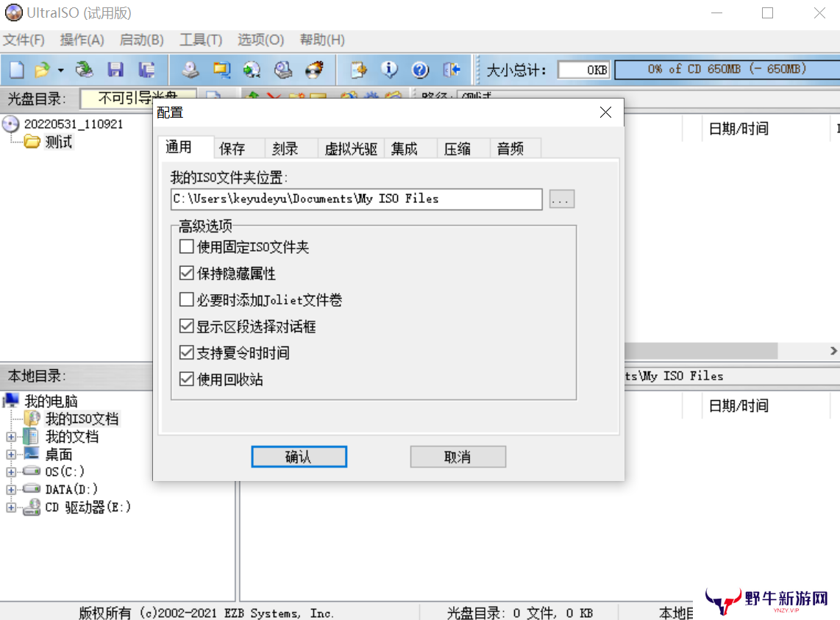
Task: Click the DATA(D:) drive icon
Action: (32, 489)
